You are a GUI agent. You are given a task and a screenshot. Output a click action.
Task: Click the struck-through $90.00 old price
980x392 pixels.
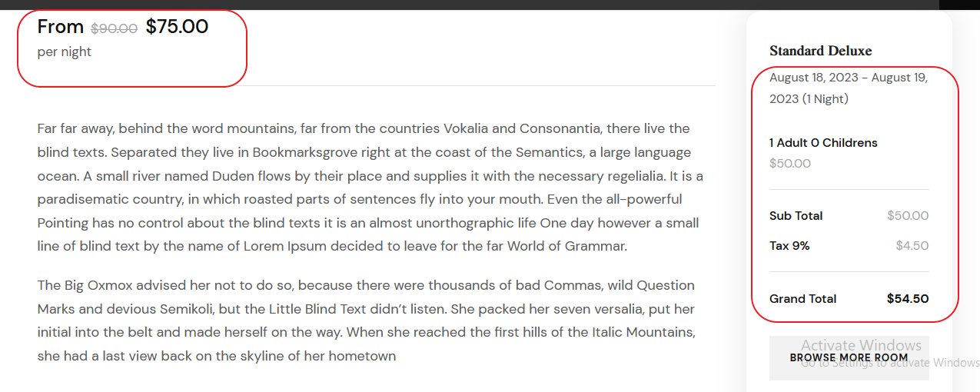(114, 28)
